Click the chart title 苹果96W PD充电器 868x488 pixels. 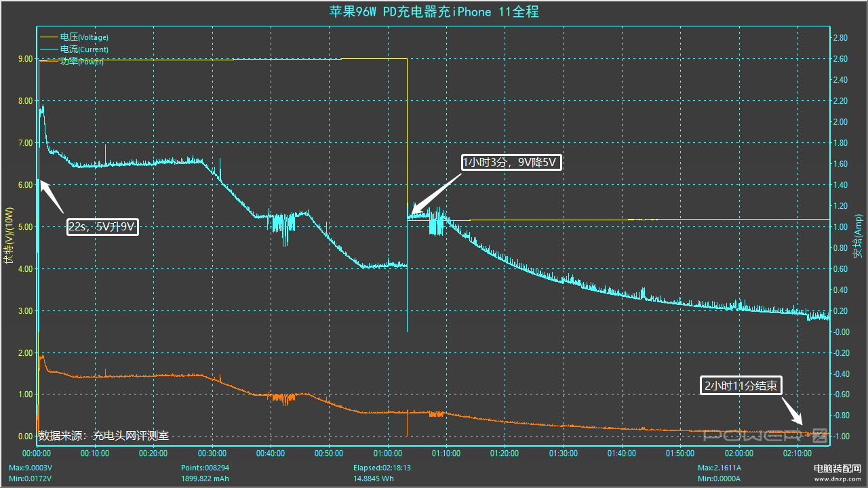point(434,12)
